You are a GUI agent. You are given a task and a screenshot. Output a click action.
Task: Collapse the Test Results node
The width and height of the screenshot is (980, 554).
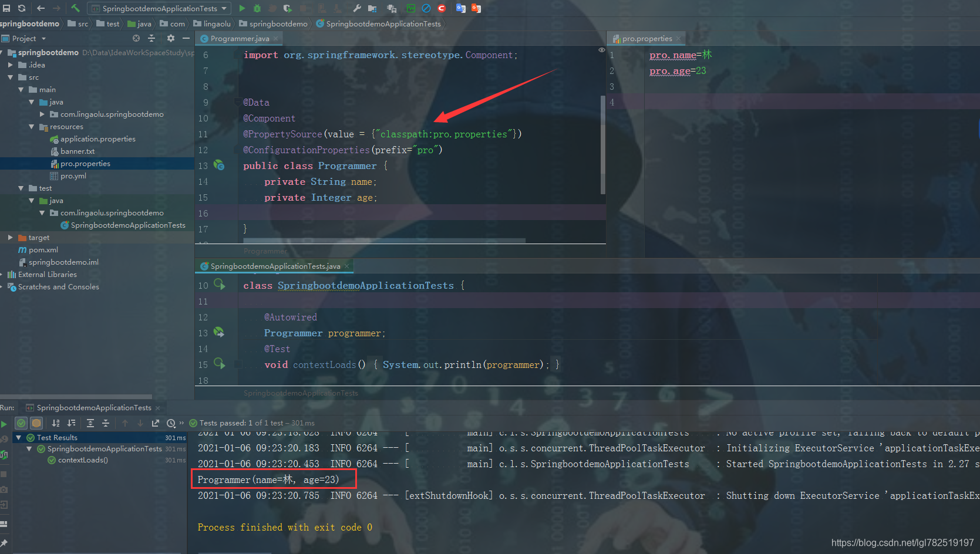tap(19, 437)
